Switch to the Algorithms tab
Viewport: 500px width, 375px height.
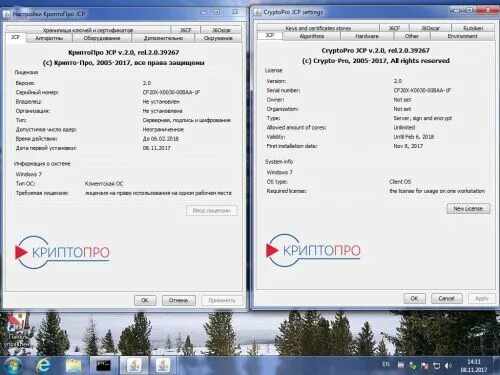point(311,36)
